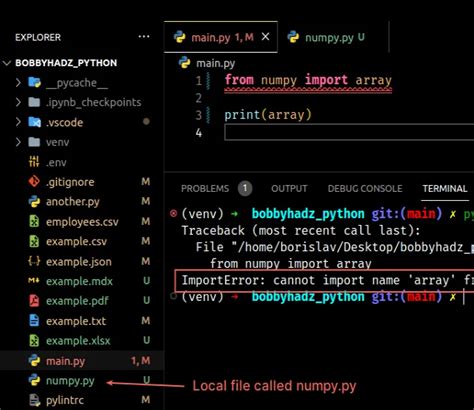Click employees.csv spreadsheet file icon

coord(34,221)
